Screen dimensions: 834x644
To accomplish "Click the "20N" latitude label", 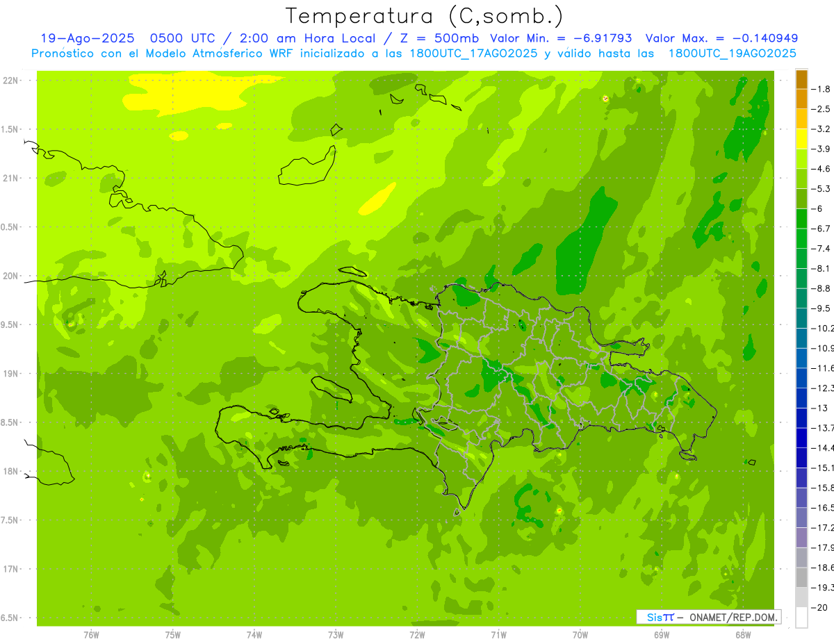I will pos(10,276).
